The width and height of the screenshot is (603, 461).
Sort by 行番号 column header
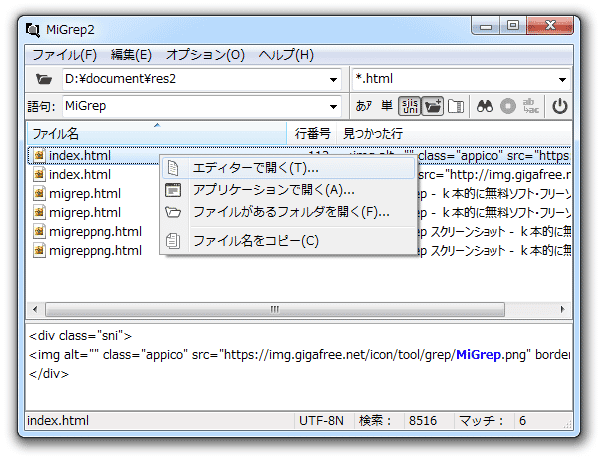pyautogui.click(x=312, y=134)
